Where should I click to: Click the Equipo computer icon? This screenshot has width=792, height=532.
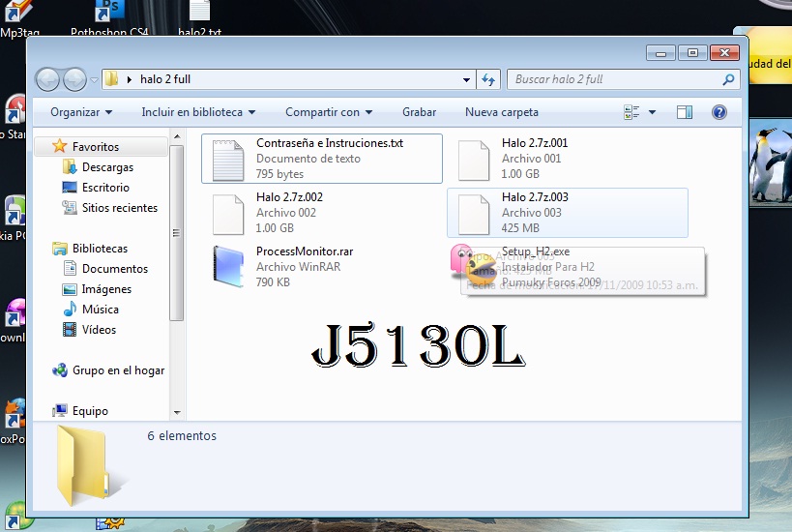coord(60,411)
